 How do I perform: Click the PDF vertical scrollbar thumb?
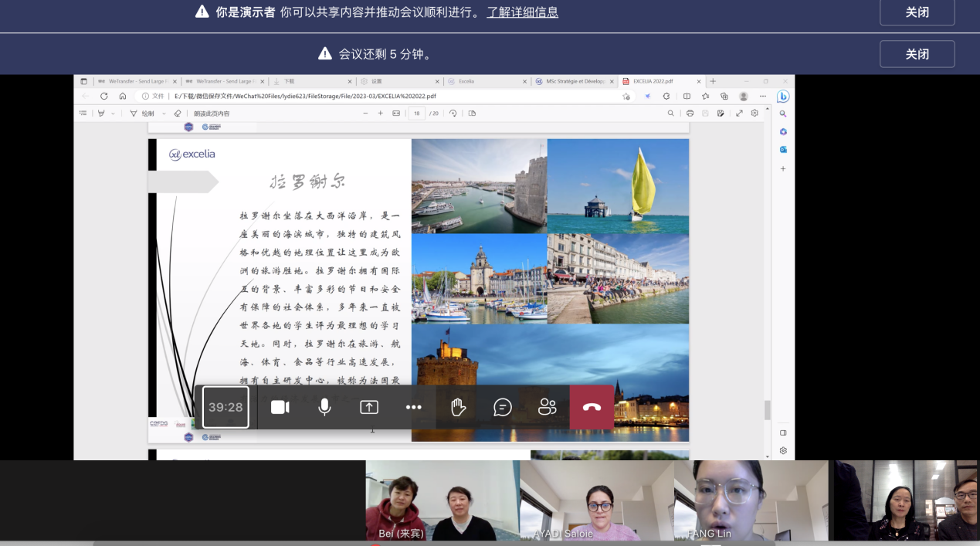[x=767, y=410]
